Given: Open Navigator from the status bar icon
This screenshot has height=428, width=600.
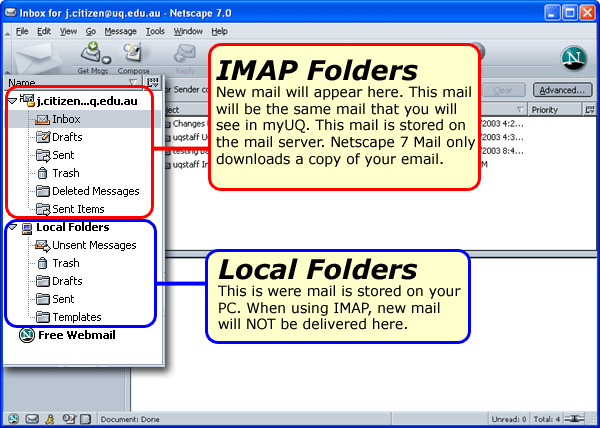Looking at the screenshot, I should coord(13,417).
